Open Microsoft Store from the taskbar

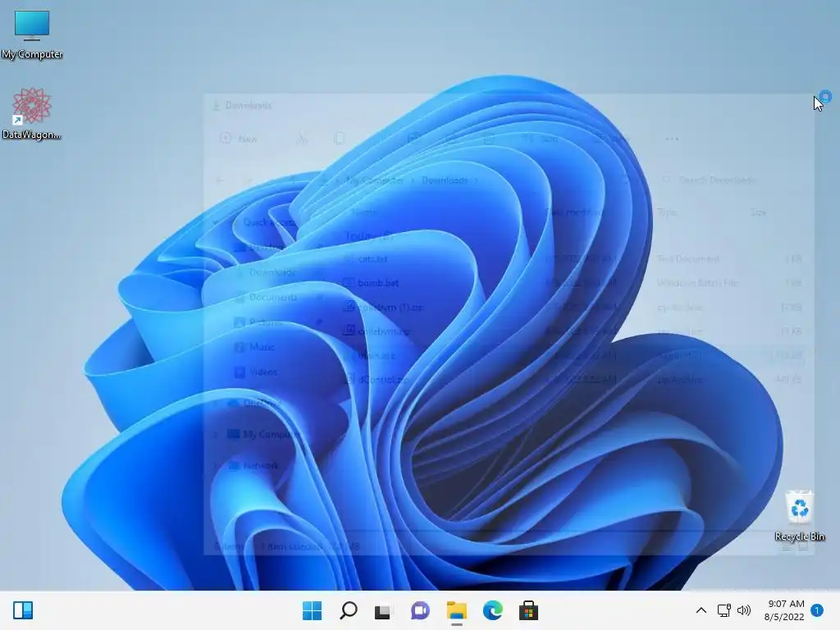coord(528,610)
